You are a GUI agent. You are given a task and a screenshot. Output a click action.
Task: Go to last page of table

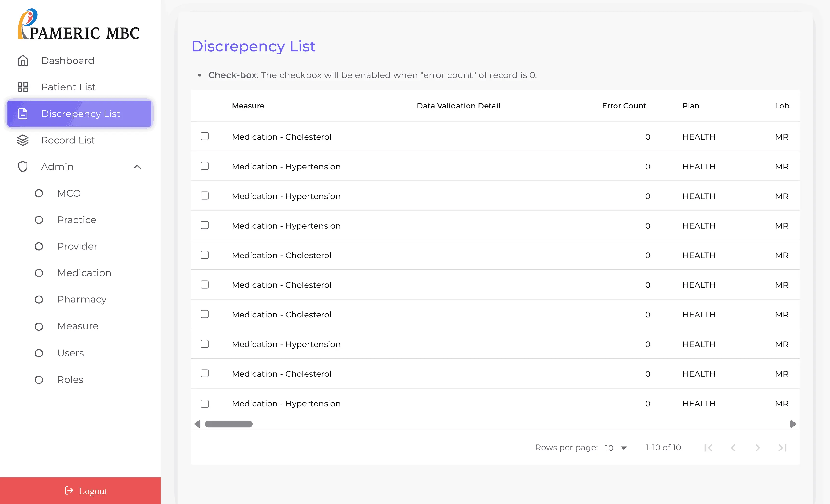pyautogui.click(x=782, y=448)
